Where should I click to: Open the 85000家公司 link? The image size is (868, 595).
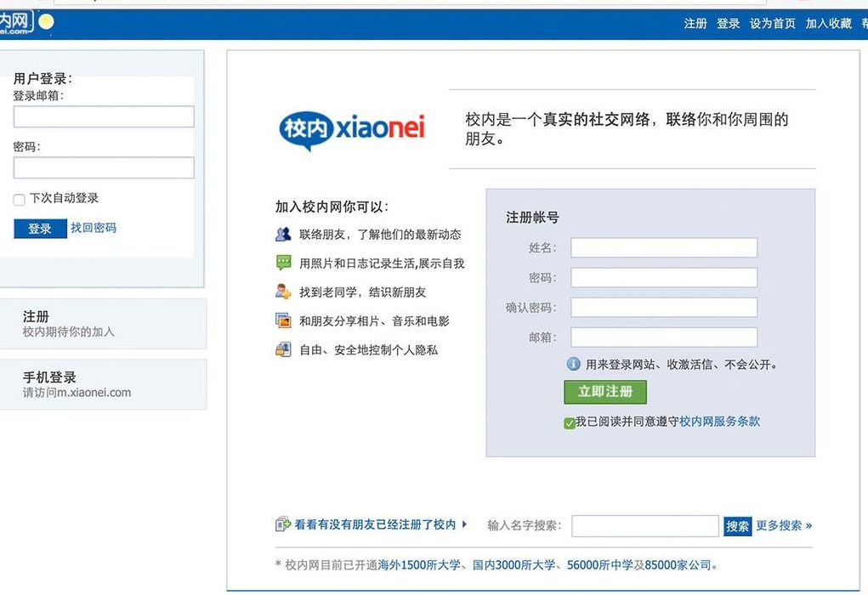[x=678, y=564]
